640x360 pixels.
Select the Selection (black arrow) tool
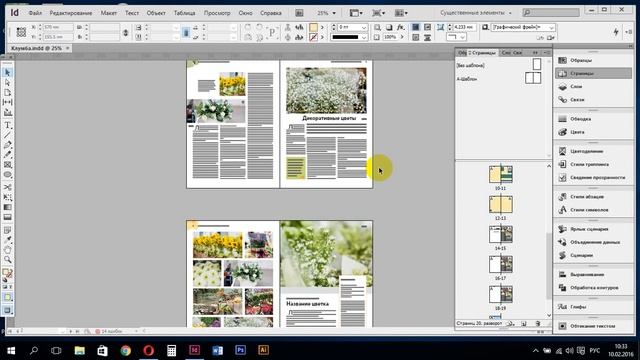click(7, 73)
